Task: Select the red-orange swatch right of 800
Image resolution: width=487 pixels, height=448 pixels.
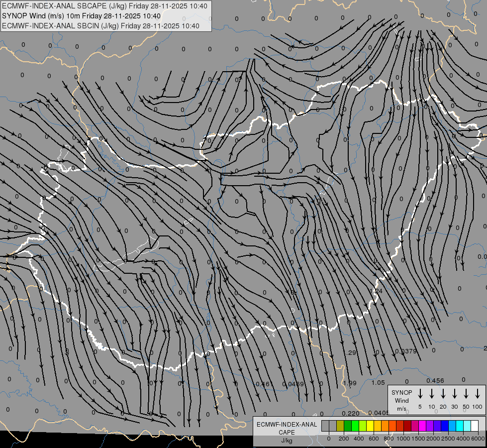Action: click(x=392, y=426)
